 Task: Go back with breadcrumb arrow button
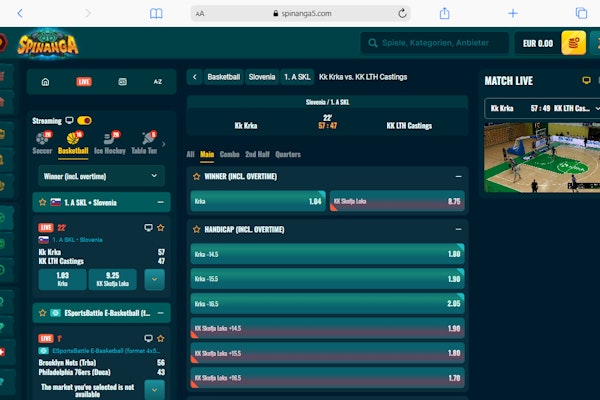[x=194, y=77]
